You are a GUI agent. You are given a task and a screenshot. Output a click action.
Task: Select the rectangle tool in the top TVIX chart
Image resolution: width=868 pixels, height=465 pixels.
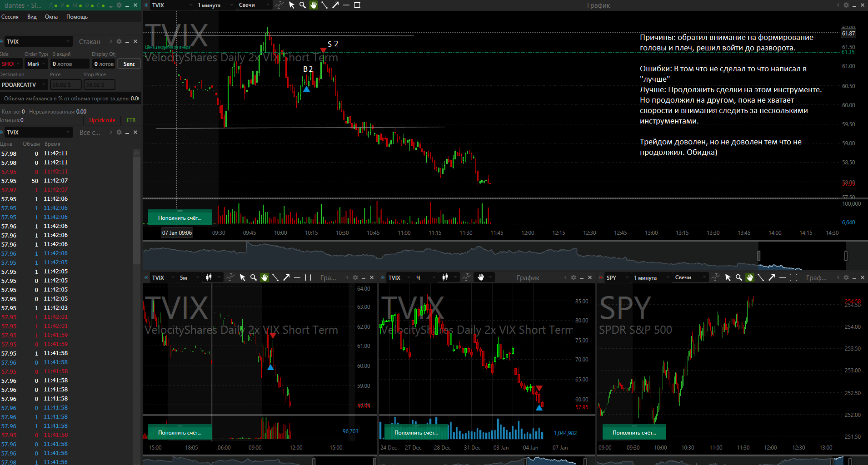[357, 5]
